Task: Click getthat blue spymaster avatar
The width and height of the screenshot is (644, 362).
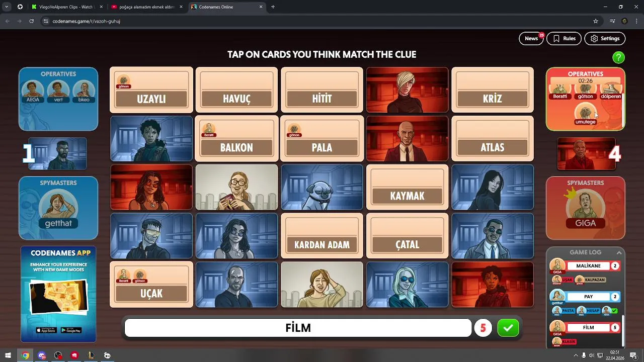Action: click(58, 209)
